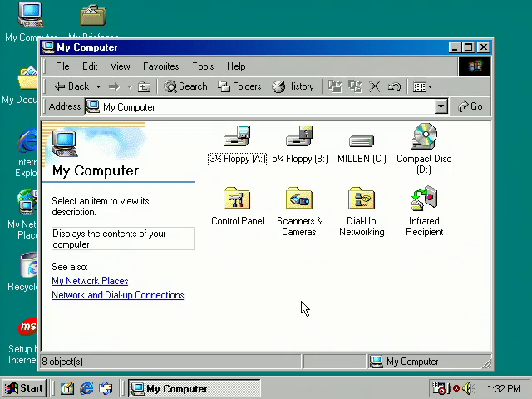Screen dimensions: 532x399
Task: Expand the Address bar dropdown arrow
Action: pyautogui.click(x=441, y=106)
